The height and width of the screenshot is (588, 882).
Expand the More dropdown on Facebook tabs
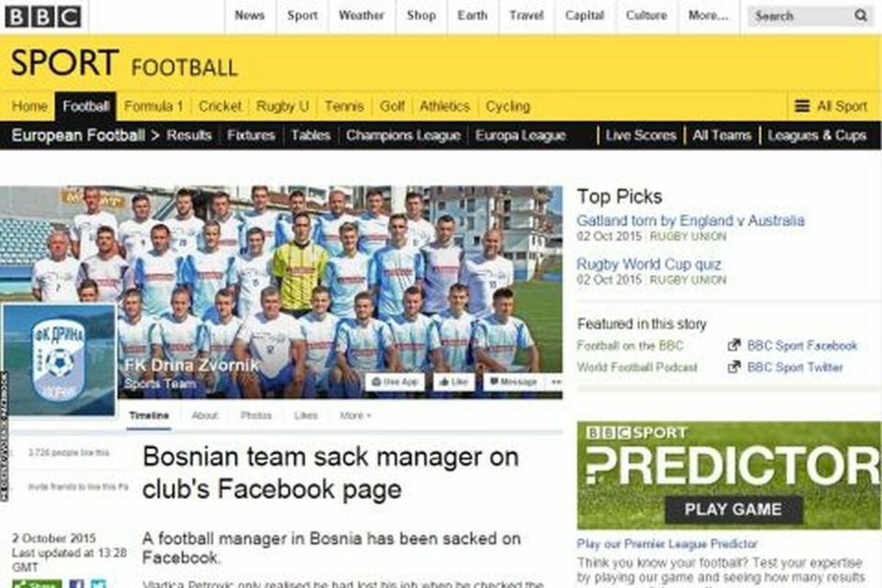[355, 416]
